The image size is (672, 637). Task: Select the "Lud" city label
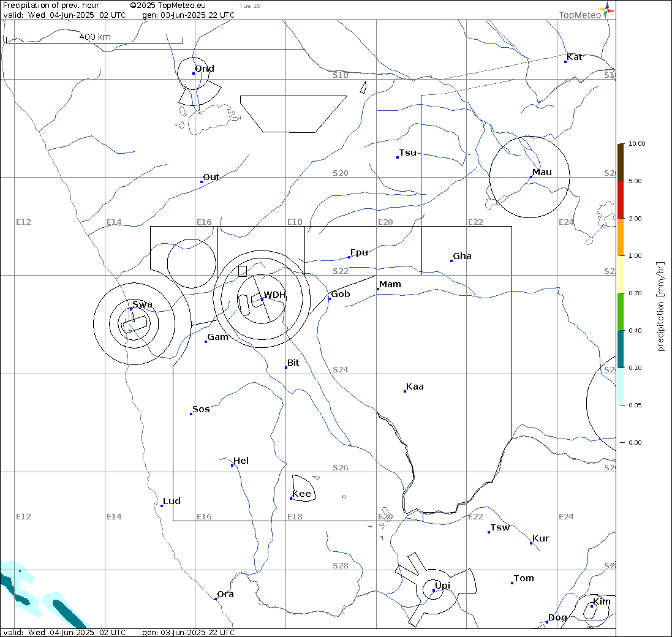(172, 501)
